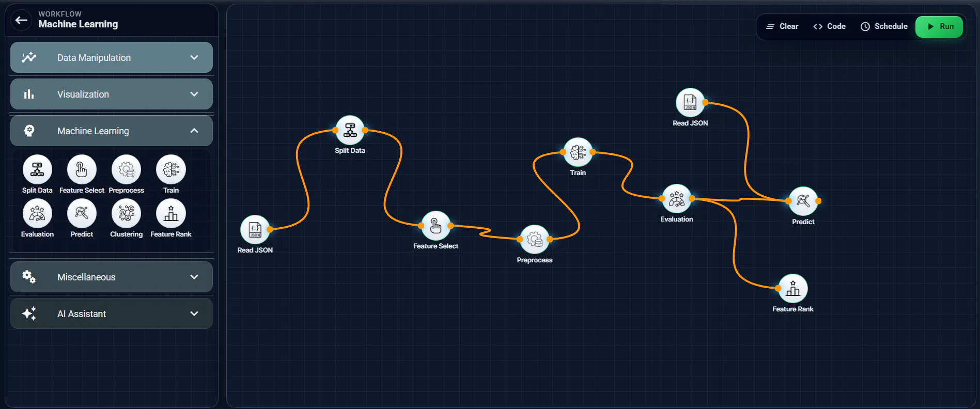
Task: Click the Machine Learning head icon
Action: (x=29, y=131)
